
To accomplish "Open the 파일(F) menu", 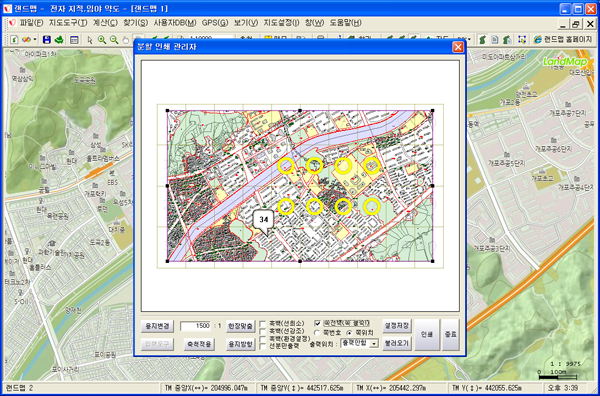I will pyautogui.click(x=31, y=23).
